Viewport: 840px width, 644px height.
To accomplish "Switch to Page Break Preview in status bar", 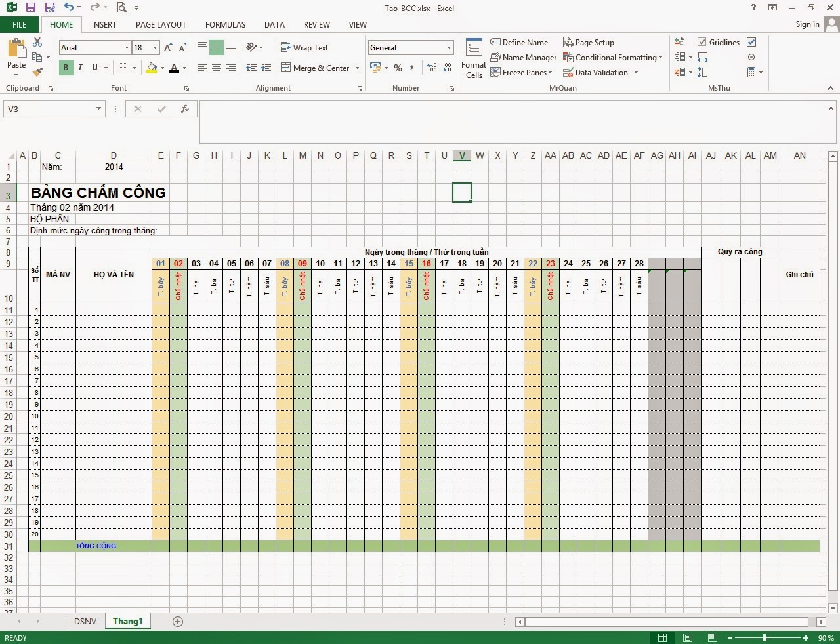I will (x=713, y=637).
